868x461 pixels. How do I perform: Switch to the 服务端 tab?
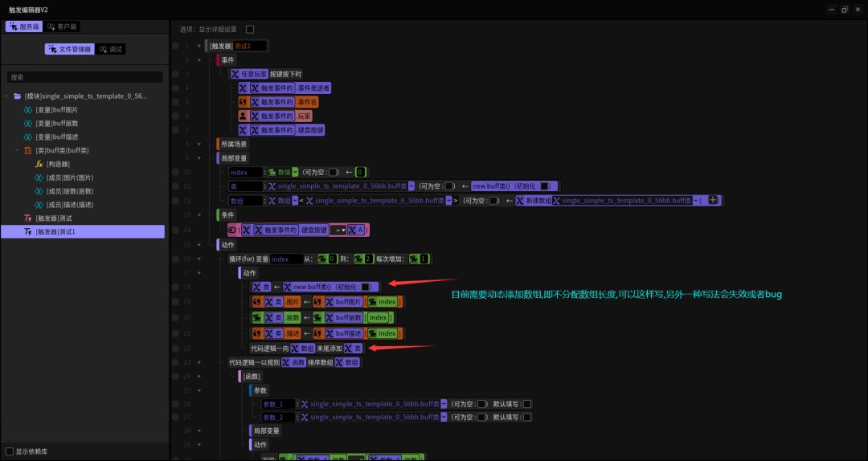pos(24,27)
